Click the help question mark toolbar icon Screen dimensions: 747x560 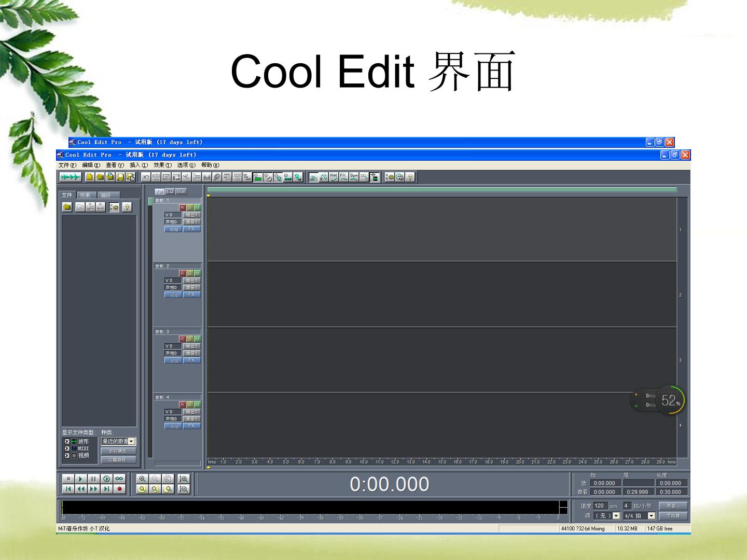click(x=410, y=177)
